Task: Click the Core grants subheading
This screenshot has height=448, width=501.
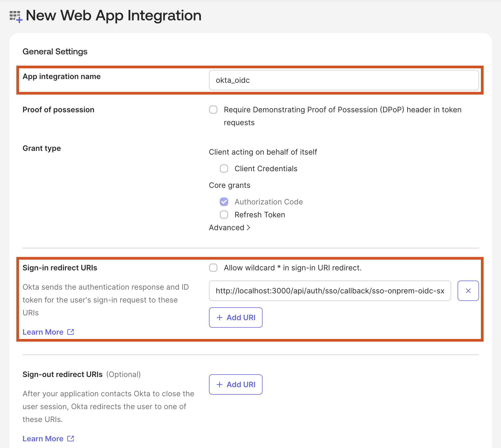Action: pyautogui.click(x=230, y=185)
